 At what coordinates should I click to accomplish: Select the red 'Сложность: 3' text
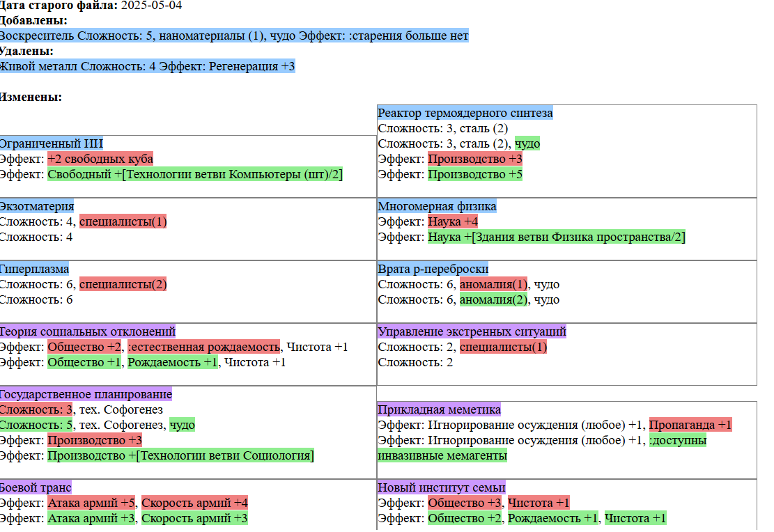[x=36, y=409]
